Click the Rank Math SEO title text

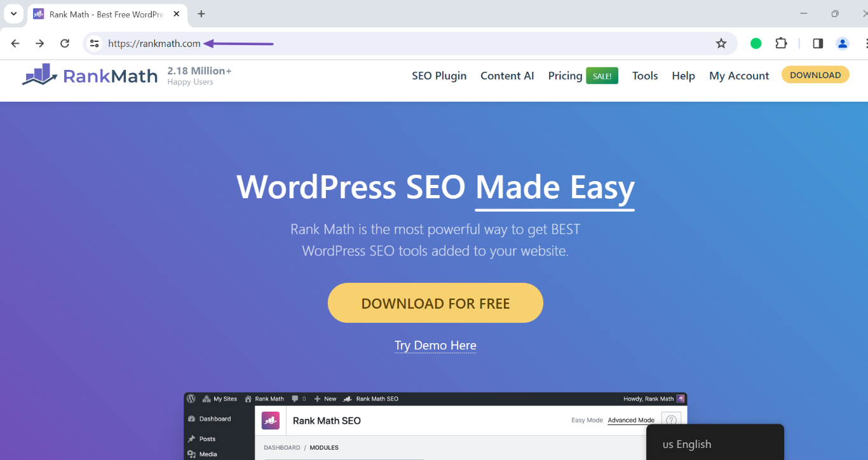pyautogui.click(x=327, y=421)
